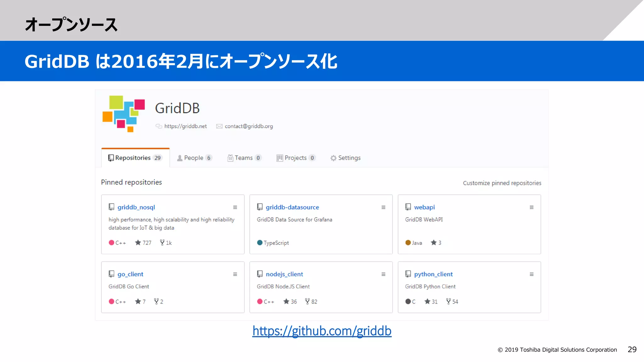Click the contact@griddb.org email link
Image resolution: width=644 pixels, height=362 pixels.
249,126
